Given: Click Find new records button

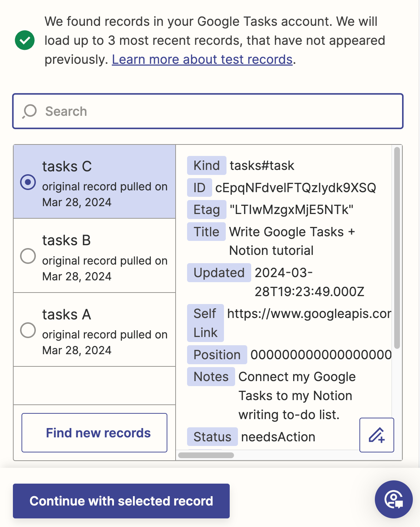Looking at the screenshot, I should tap(94, 433).
